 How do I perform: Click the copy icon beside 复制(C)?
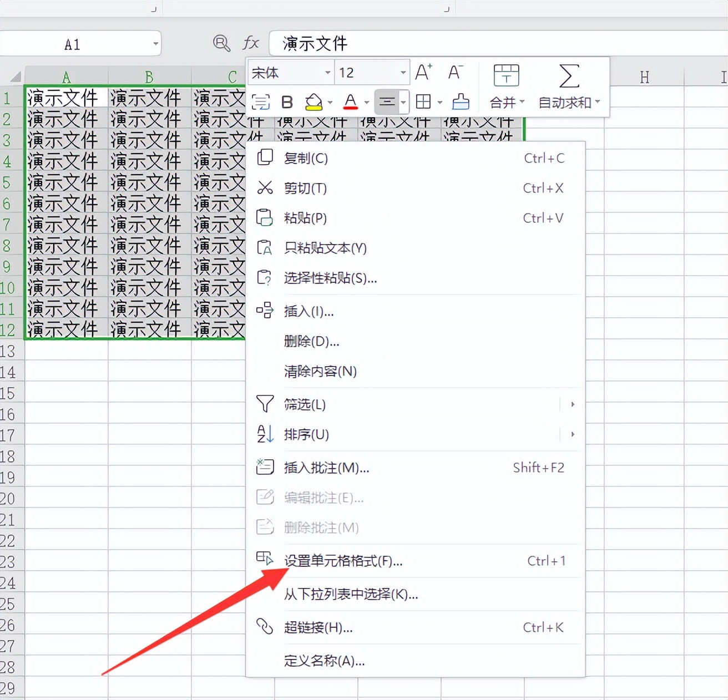pyautogui.click(x=265, y=158)
